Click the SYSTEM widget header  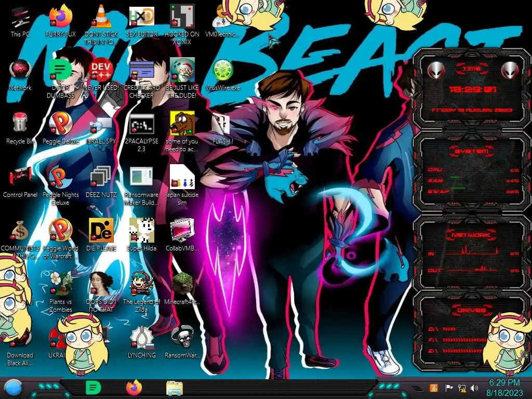click(472, 151)
